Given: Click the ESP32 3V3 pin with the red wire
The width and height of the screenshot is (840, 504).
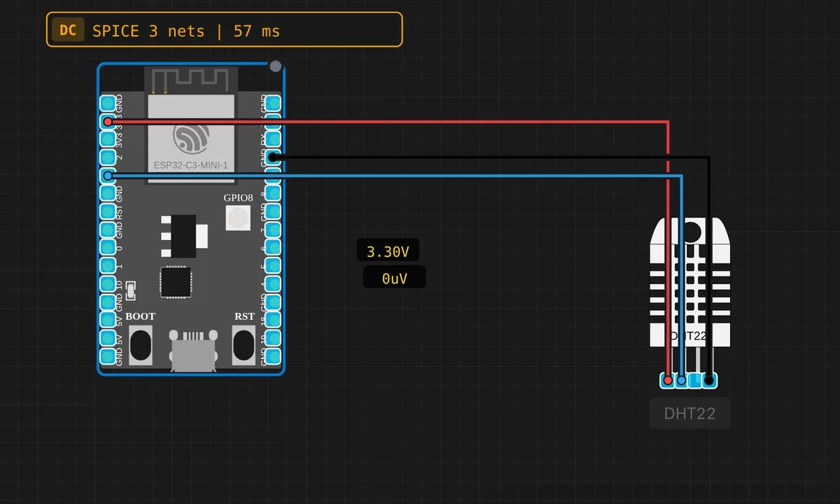Looking at the screenshot, I should point(107,122).
